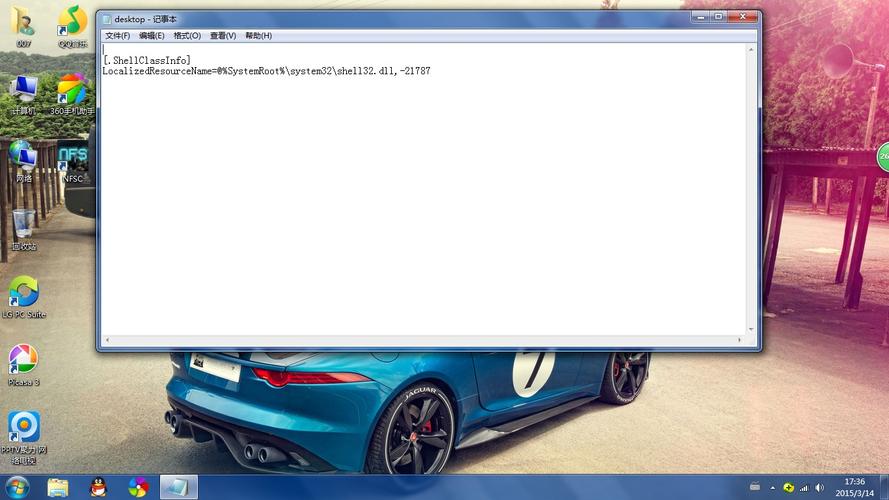Viewport: 889px width, 500px height.
Task: Open the 帮助(H) menu
Action: tap(258, 36)
